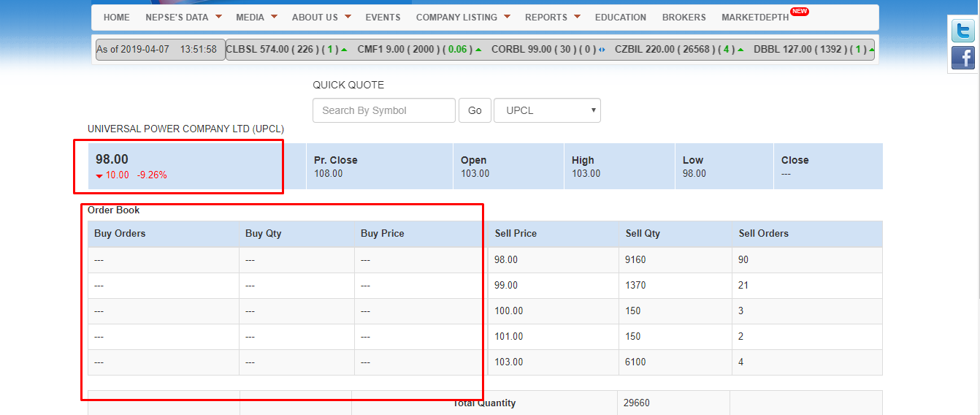Open the ABOUT US menu
Viewport: 980px width, 415px height.
(x=321, y=17)
